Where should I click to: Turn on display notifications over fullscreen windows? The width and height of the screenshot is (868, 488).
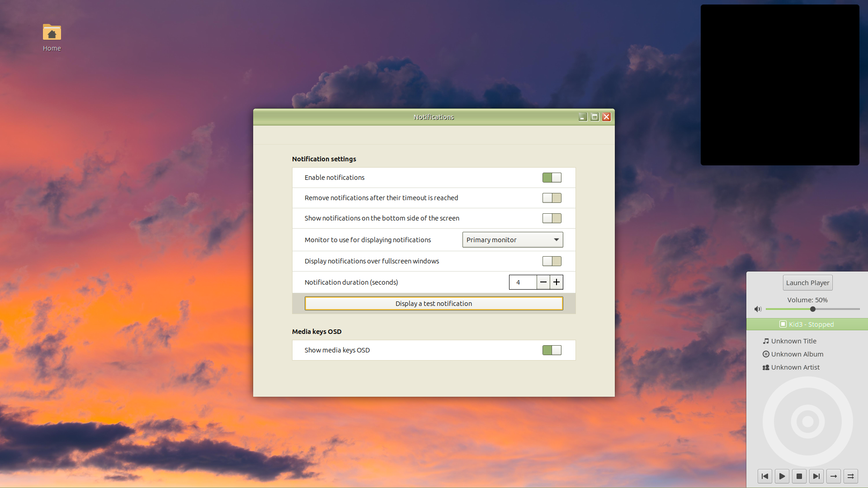[x=552, y=261]
